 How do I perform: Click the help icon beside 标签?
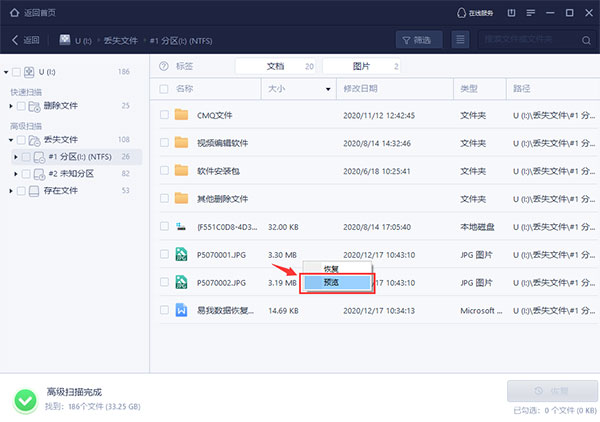coord(163,66)
